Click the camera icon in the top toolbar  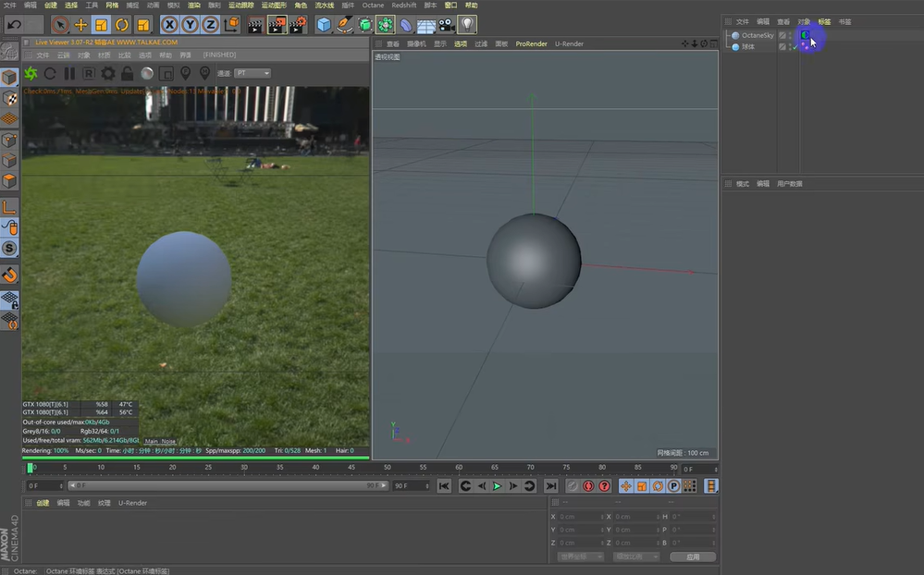445,25
